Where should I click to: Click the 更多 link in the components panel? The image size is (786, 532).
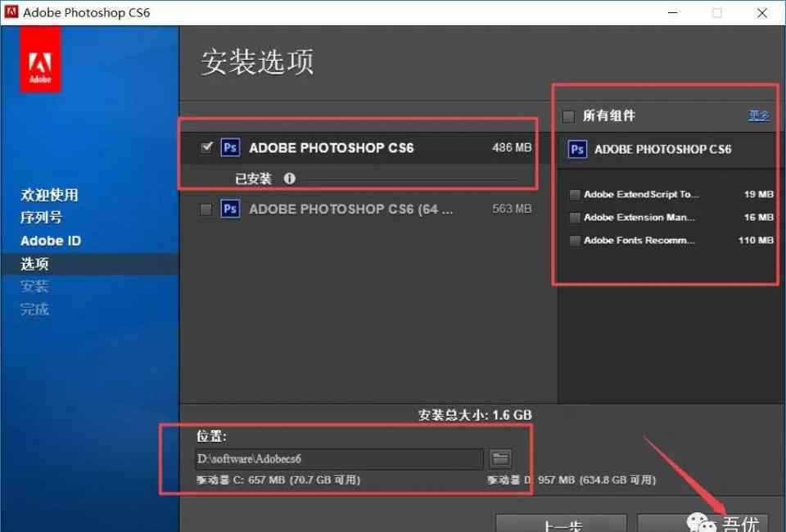(x=758, y=115)
